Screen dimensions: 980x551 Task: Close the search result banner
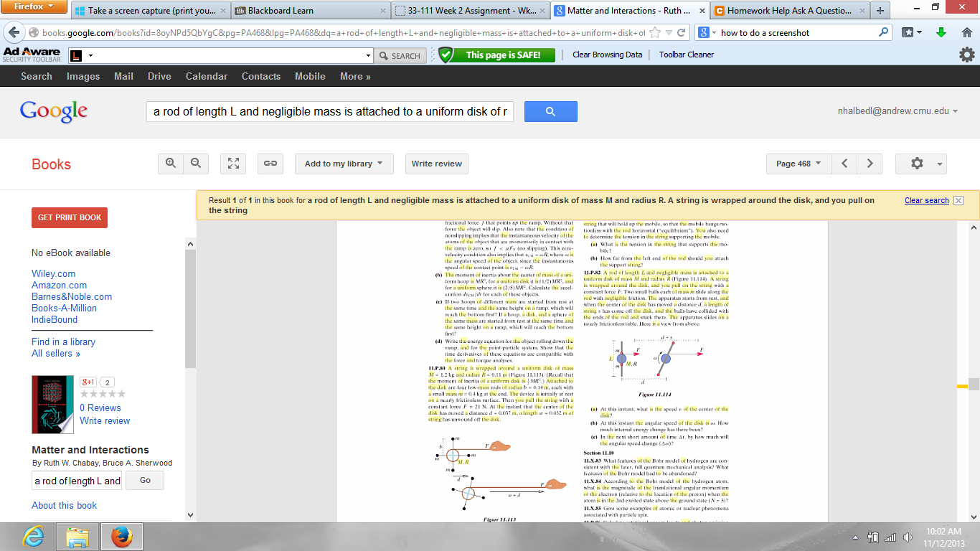958,200
